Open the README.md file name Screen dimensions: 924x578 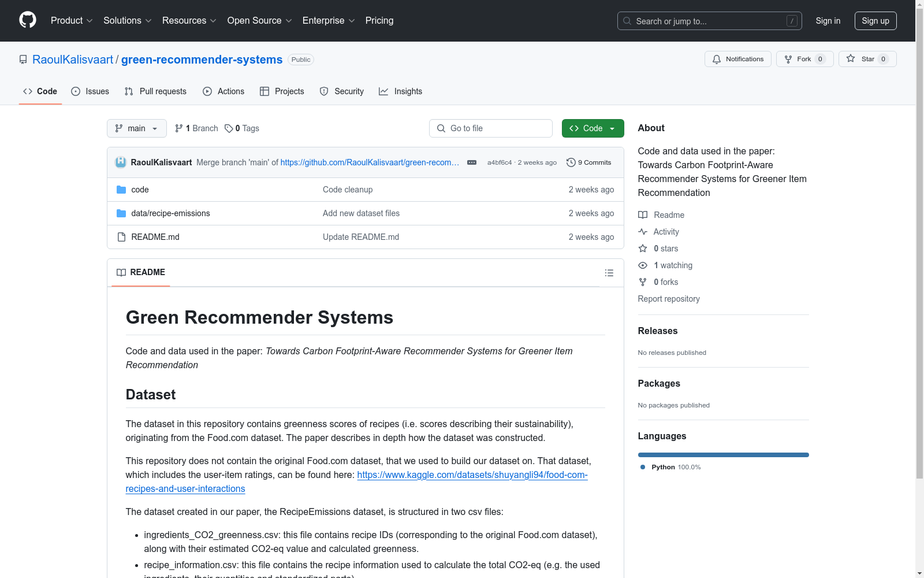(155, 237)
